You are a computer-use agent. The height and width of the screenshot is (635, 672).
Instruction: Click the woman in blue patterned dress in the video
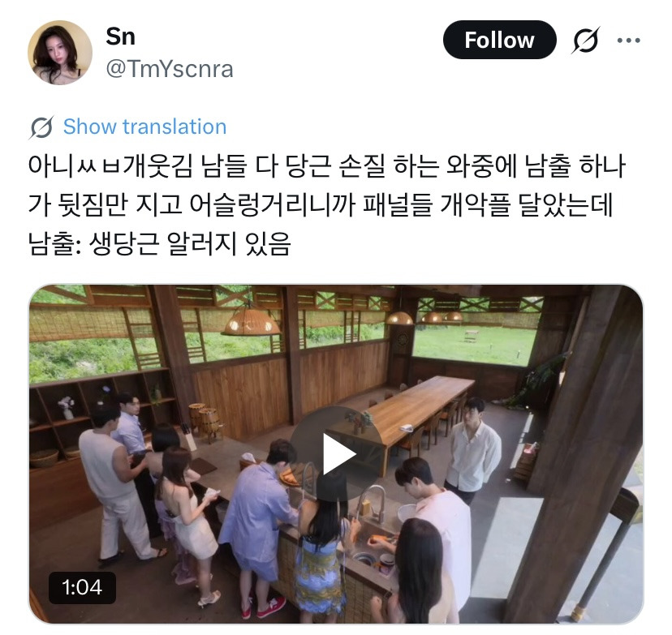tap(320, 552)
